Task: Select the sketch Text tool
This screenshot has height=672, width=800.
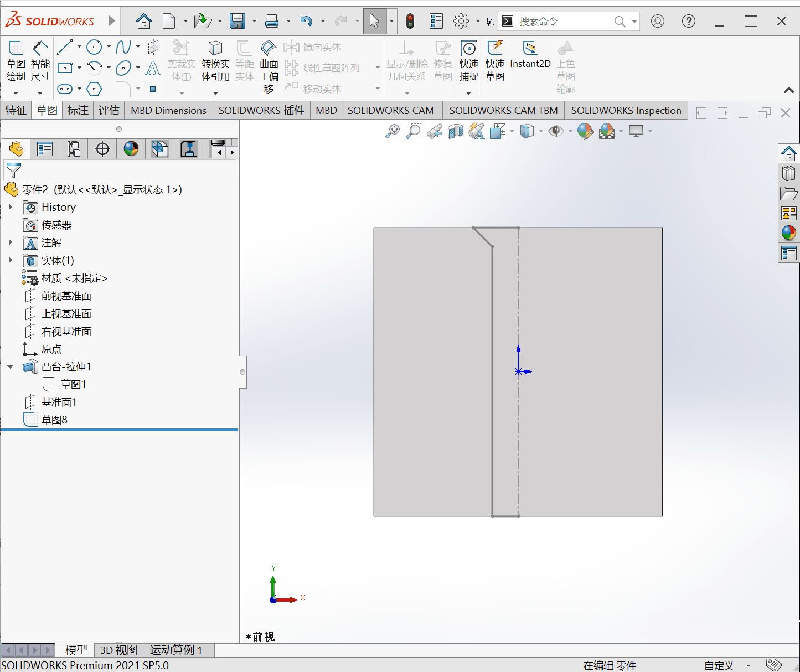Action: [x=153, y=68]
